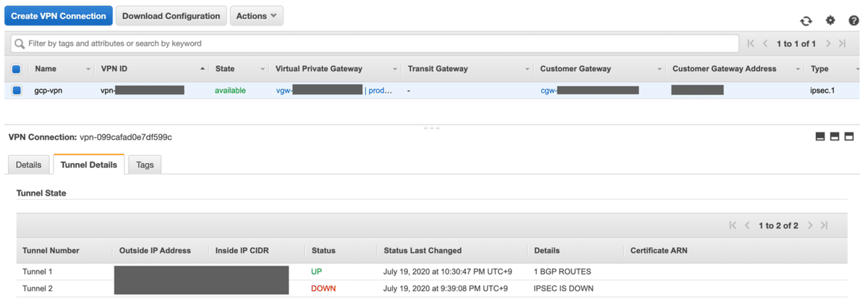Toggle the select-all checkbox in header
This screenshot has height=305, width=868.
point(17,70)
